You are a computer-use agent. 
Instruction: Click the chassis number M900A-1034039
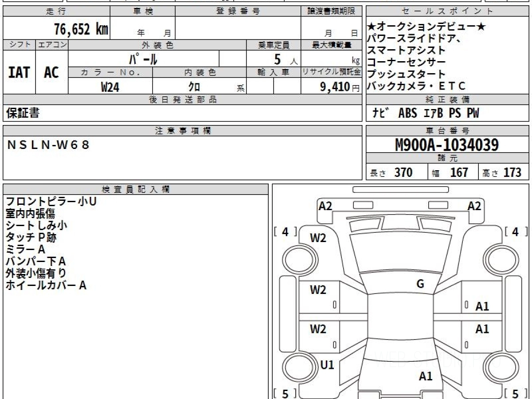coord(447,145)
